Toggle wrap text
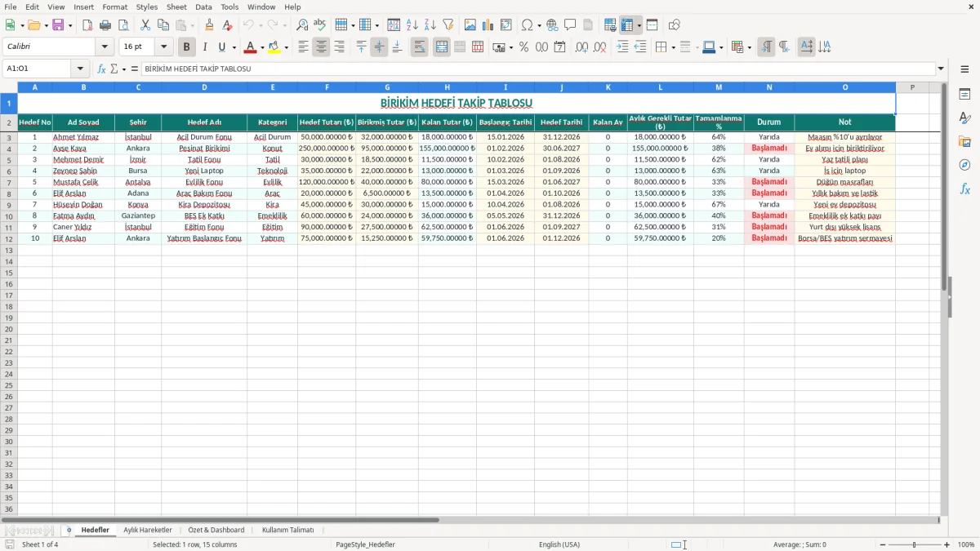 click(x=419, y=47)
